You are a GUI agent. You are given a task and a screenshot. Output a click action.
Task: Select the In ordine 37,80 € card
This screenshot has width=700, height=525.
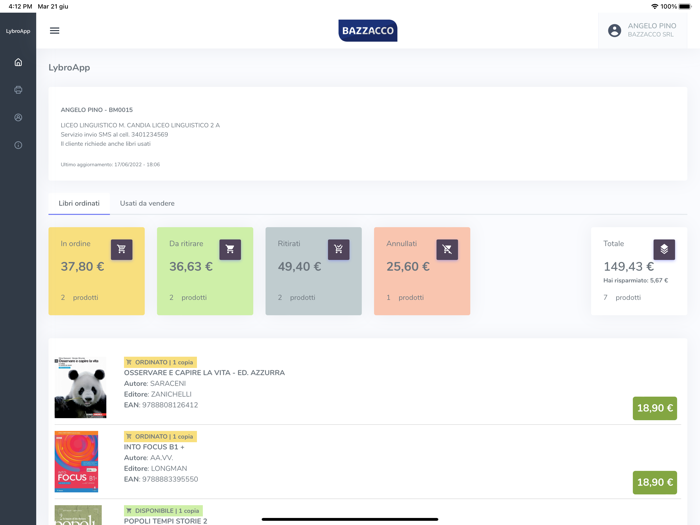96,271
